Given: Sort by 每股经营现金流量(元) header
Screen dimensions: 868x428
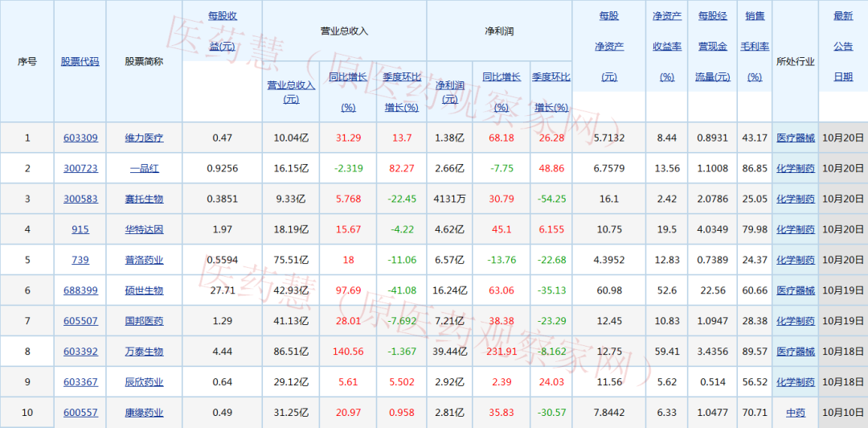Looking at the screenshot, I should pyautogui.click(x=712, y=47).
